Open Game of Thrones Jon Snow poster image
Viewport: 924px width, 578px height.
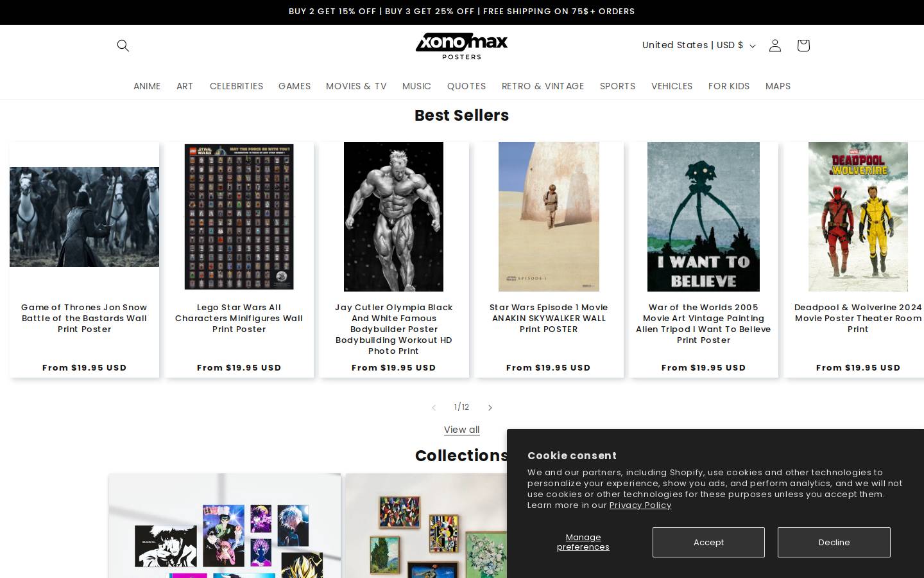tap(84, 217)
